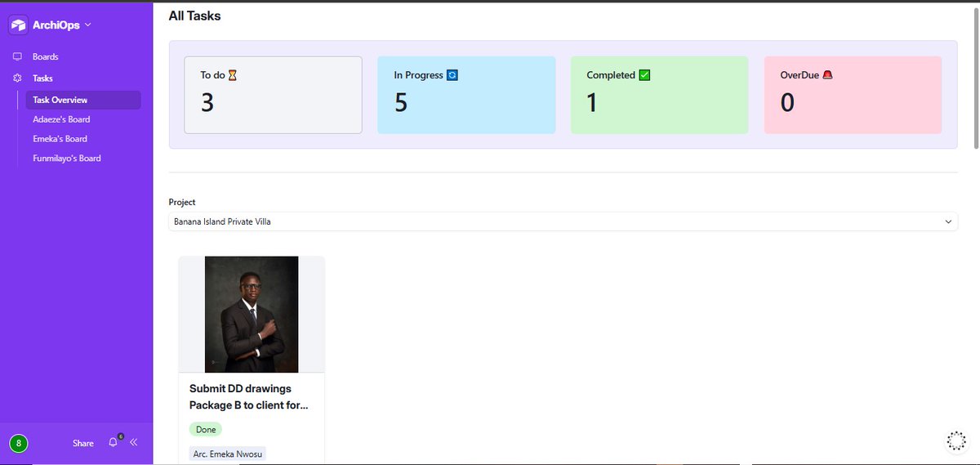Click the Tasks gear icon

point(17,78)
